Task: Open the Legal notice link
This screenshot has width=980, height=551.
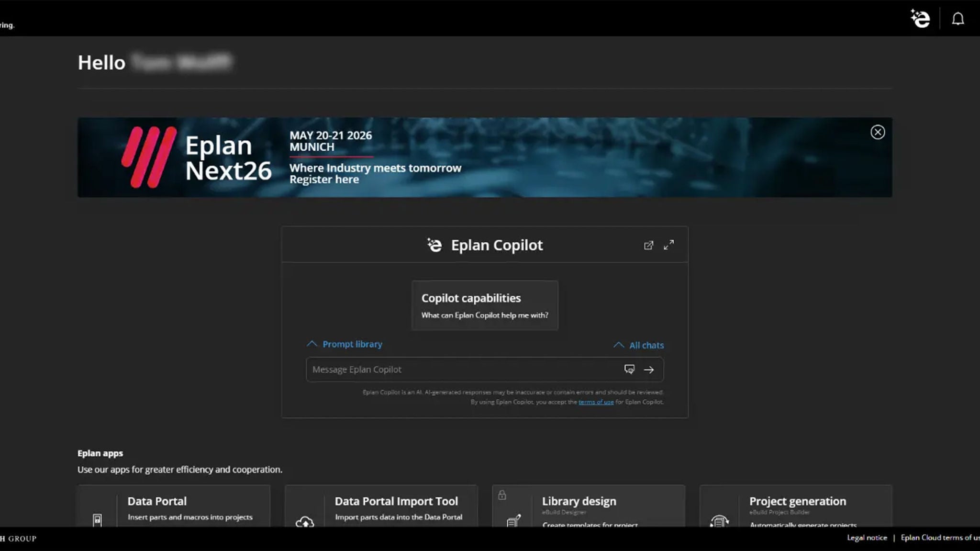Action: click(867, 538)
